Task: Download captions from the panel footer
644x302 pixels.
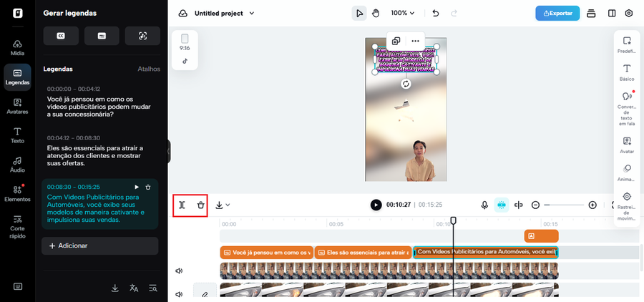Action: pos(115,288)
